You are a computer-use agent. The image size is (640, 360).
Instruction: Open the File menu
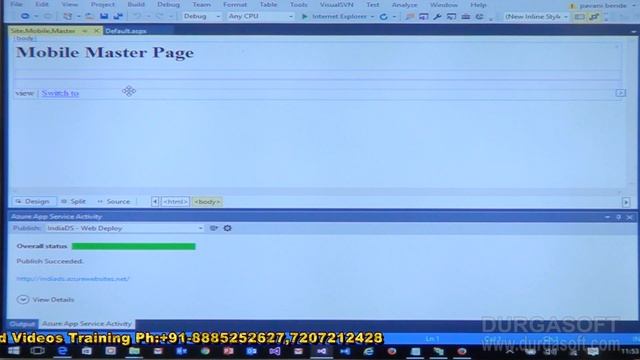[x=17, y=5]
